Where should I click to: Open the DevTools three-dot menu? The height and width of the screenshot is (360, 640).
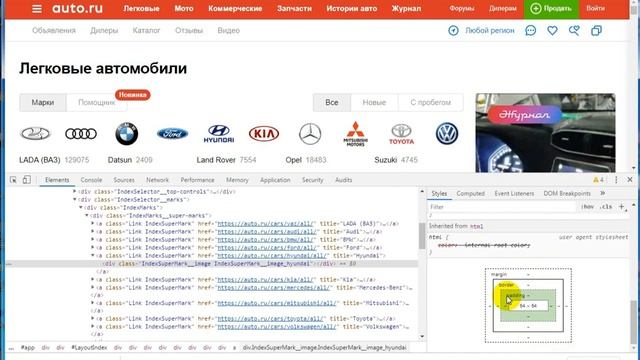coord(616,180)
